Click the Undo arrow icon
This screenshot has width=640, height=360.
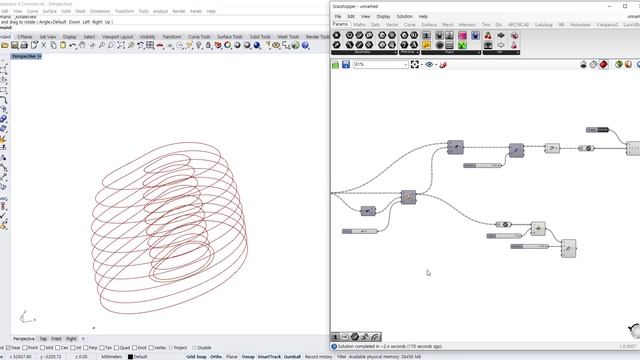pos(73,45)
